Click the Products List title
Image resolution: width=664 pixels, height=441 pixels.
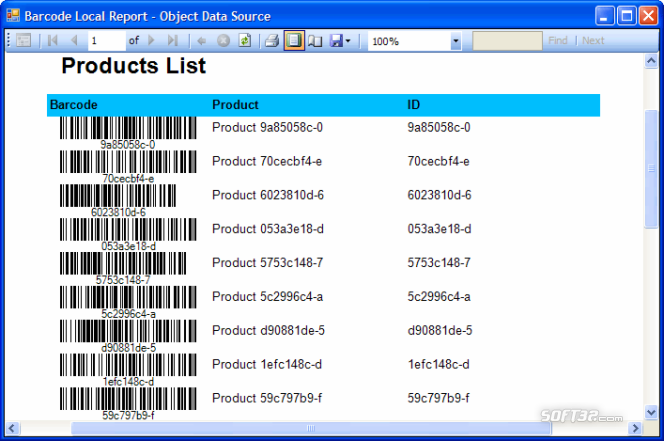[134, 66]
